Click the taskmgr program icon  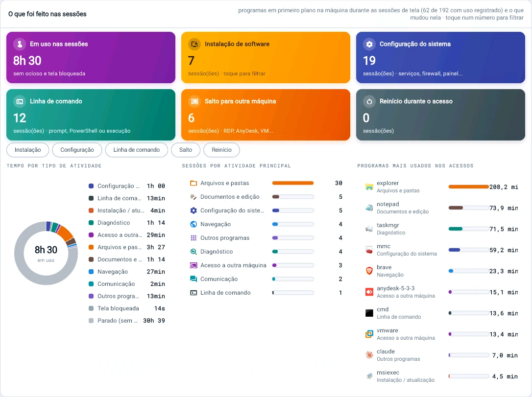tap(369, 229)
